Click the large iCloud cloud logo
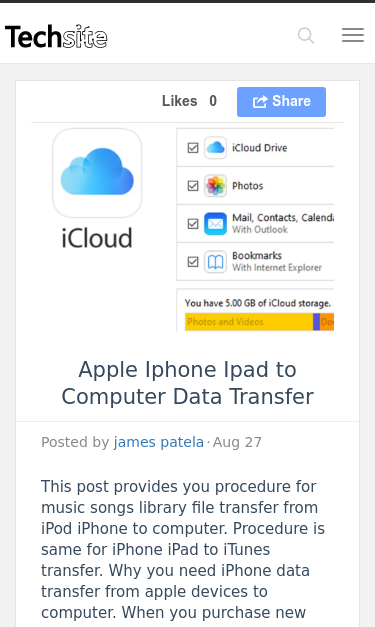375x627 pixels. click(x=97, y=173)
